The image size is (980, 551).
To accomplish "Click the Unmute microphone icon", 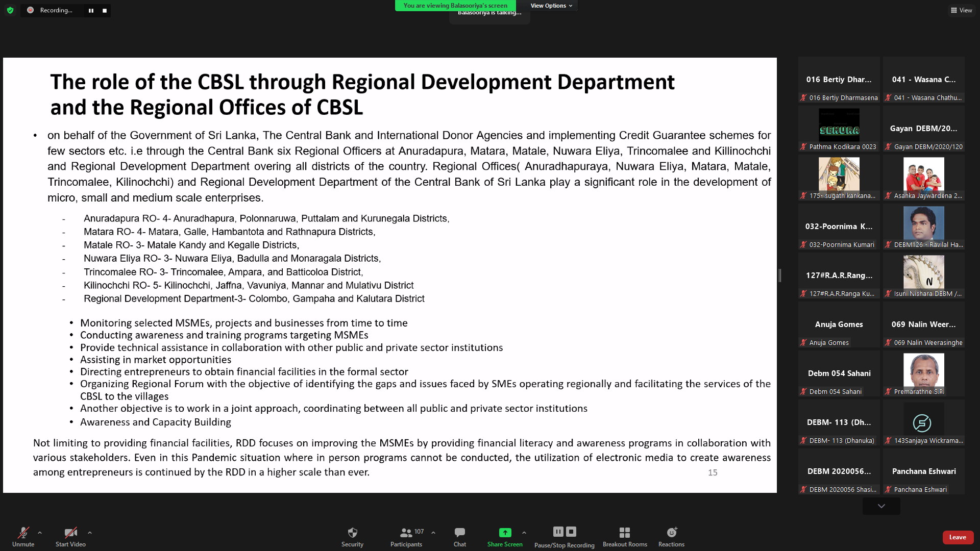I will click(23, 533).
